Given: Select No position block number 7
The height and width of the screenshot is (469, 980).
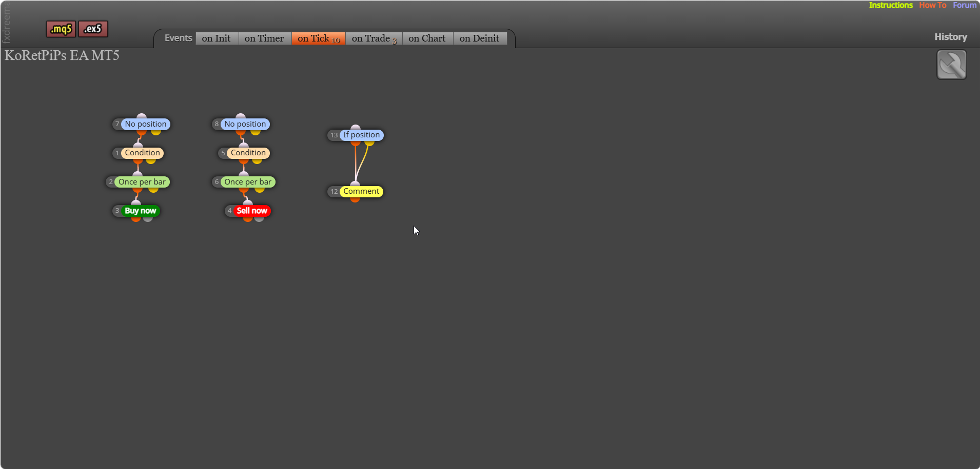Looking at the screenshot, I should (x=146, y=124).
